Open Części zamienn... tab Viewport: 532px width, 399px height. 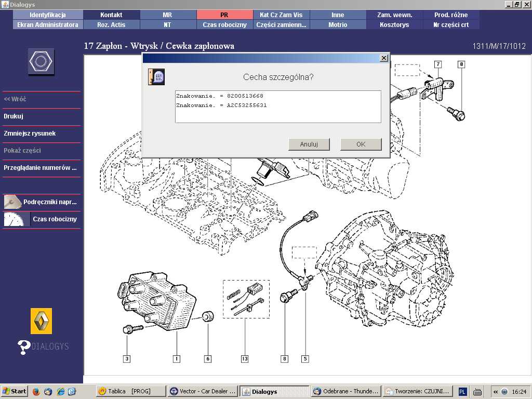pyautogui.click(x=281, y=24)
